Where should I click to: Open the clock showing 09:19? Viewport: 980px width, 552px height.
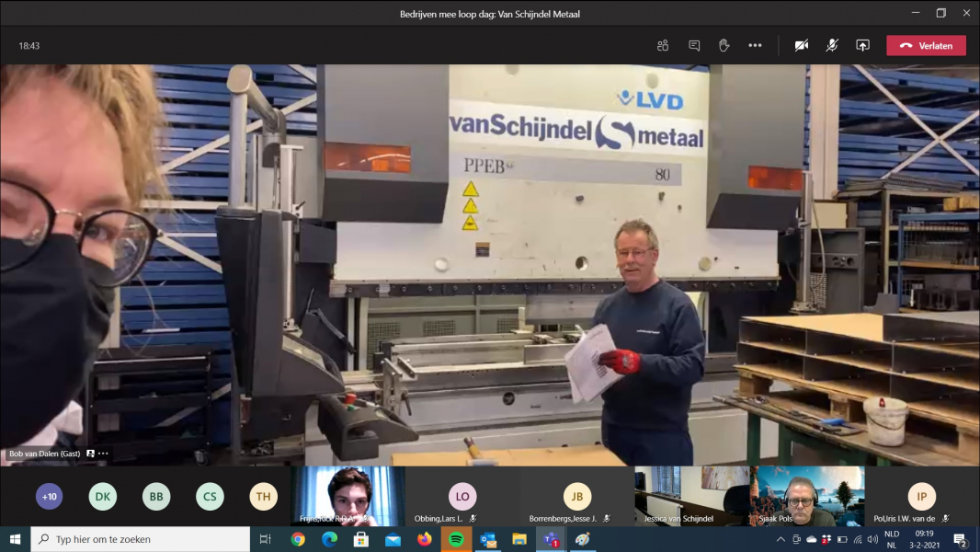(924, 539)
